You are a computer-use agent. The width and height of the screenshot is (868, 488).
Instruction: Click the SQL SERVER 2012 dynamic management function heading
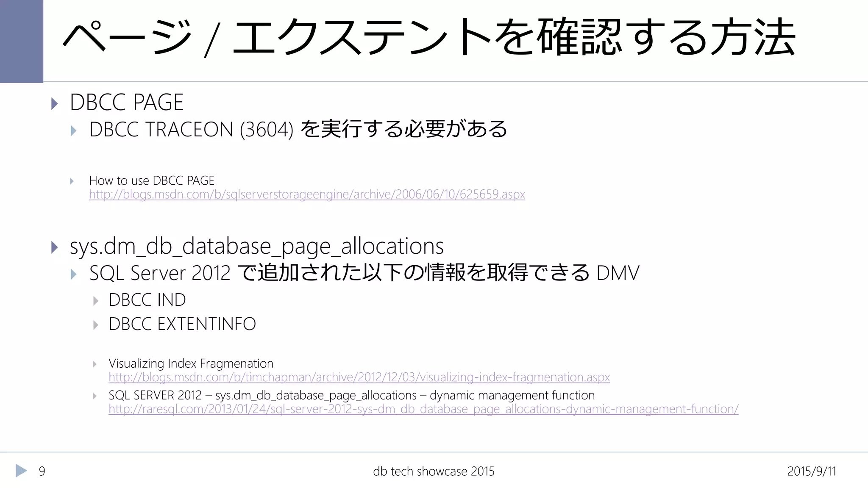(x=351, y=395)
